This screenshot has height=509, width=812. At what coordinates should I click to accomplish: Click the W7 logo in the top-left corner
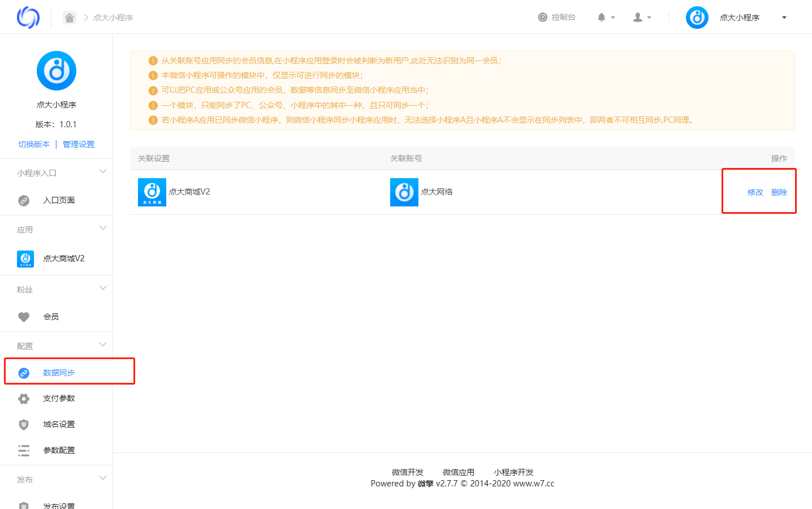(28, 18)
